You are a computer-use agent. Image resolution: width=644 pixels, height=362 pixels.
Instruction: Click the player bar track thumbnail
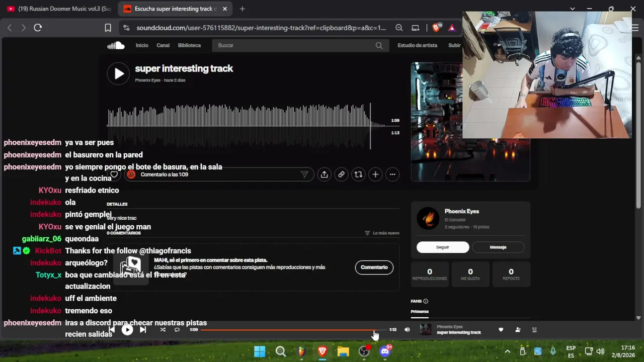point(426,330)
